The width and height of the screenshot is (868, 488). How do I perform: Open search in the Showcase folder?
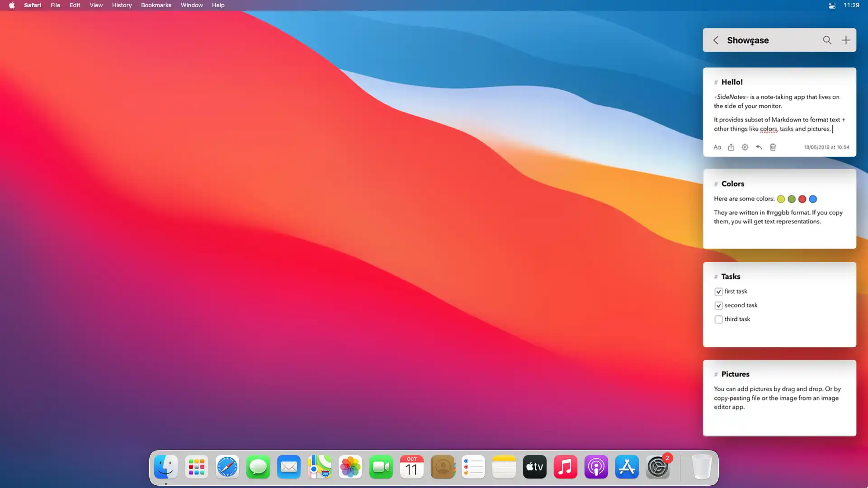827,40
